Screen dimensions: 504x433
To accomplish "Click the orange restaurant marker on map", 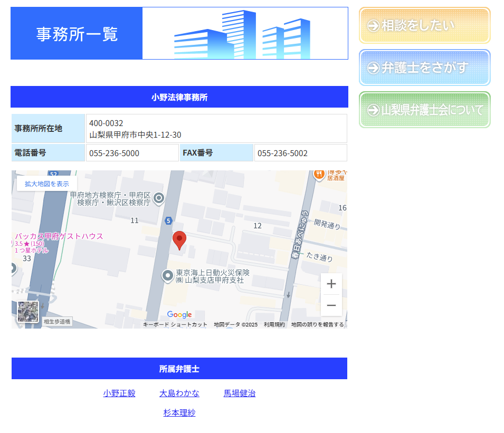I will tap(319, 174).
